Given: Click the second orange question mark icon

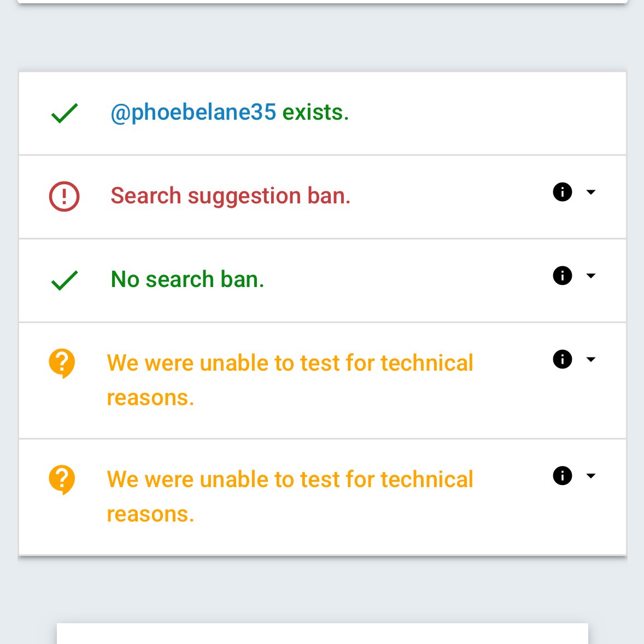Looking at the screenshot, I should pyautogui.click(x=62, y=479).
